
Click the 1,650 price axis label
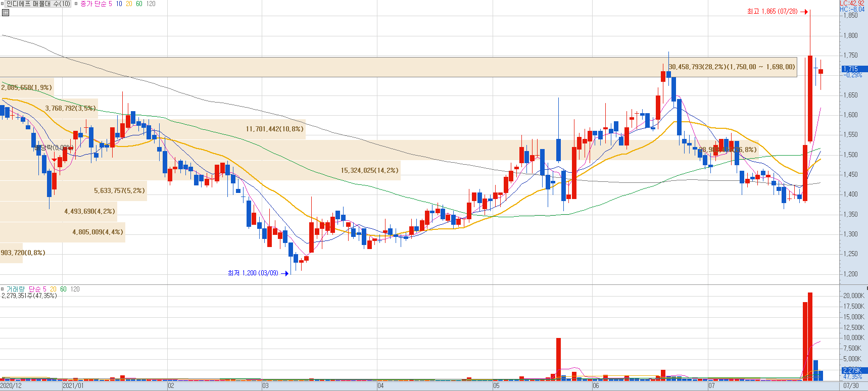(x=851, y=95)
